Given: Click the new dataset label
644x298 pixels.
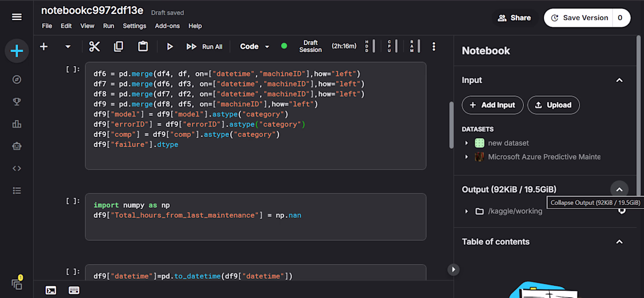Looking at the screenshot, I should [508, 143].
